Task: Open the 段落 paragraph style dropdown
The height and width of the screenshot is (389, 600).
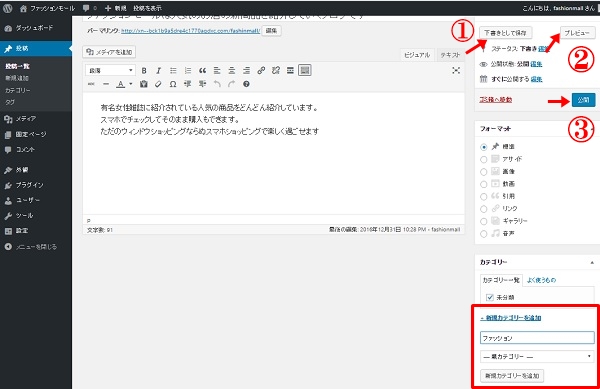Action: (x=110, y=70)
